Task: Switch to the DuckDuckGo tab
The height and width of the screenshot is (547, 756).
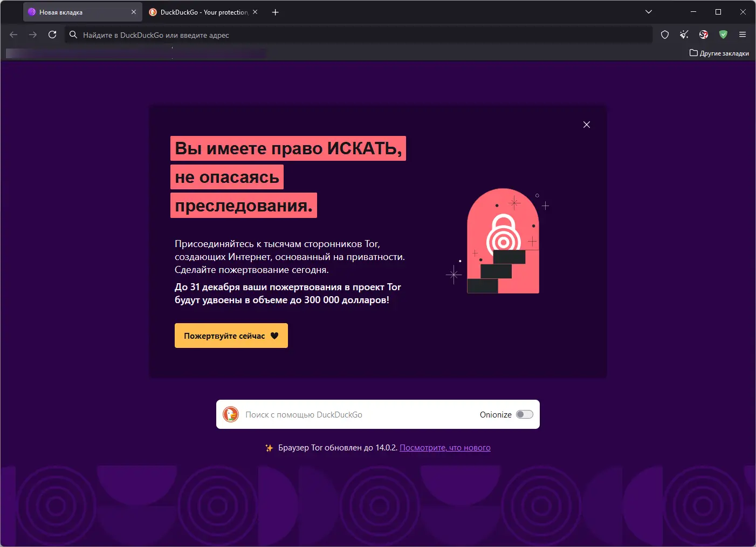Action: (204, 12)
